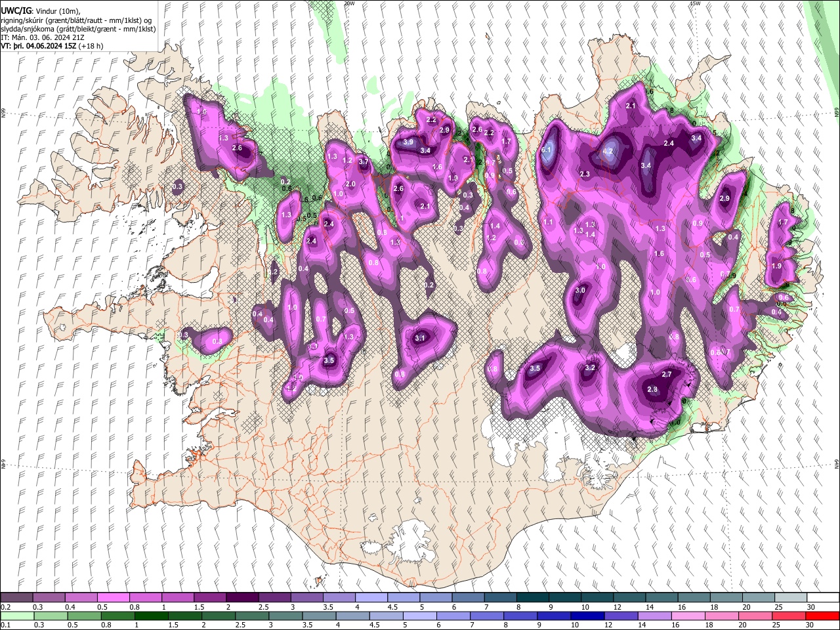
Task: Click the 2.8 snowfall value on the map
Action: (652, 389)
